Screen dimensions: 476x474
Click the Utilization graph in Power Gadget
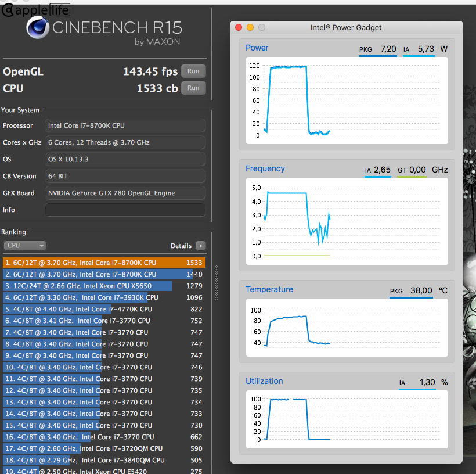tap(347, 419)
